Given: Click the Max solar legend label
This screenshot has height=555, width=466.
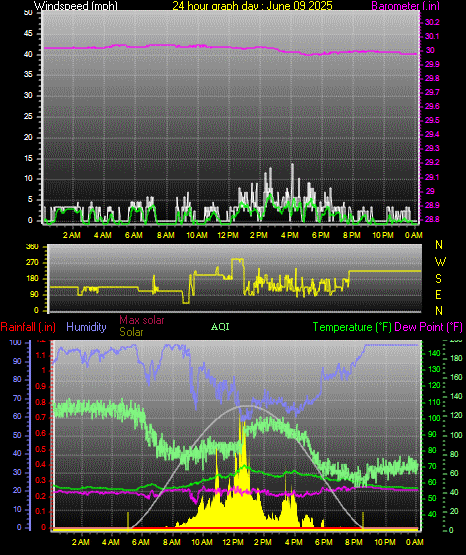Looking at the screenshot, I should [142, 320].
